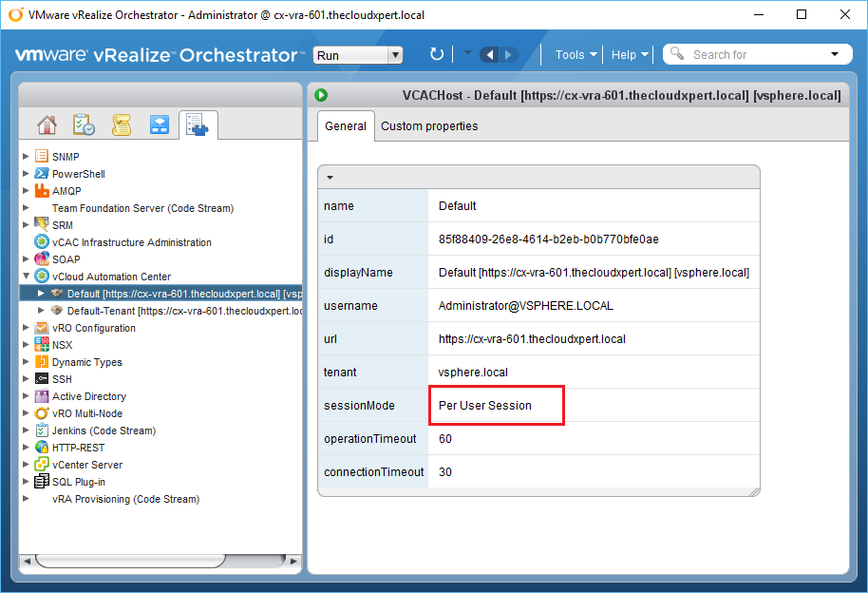This screenshot has width=868, height=593.
Task: Expand the Default-Tenant host node
Action: 40,311
